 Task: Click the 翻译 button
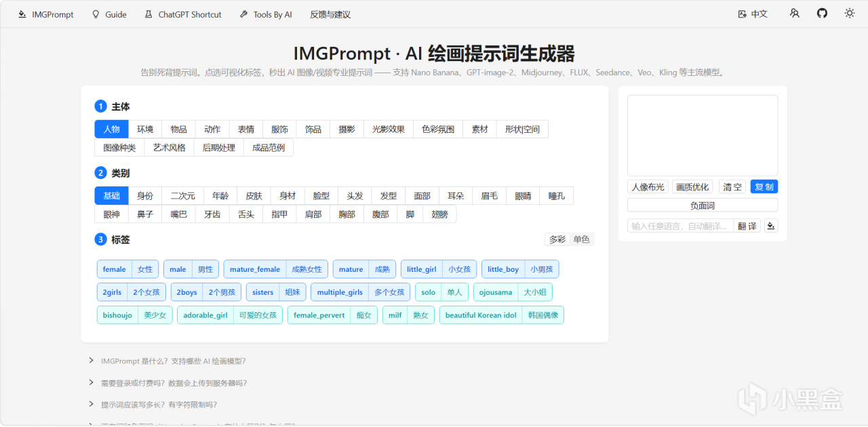(747, 226)
